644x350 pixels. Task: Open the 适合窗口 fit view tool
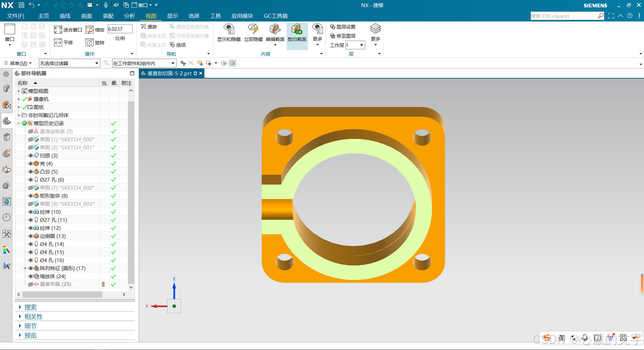(x=68, y=30)
